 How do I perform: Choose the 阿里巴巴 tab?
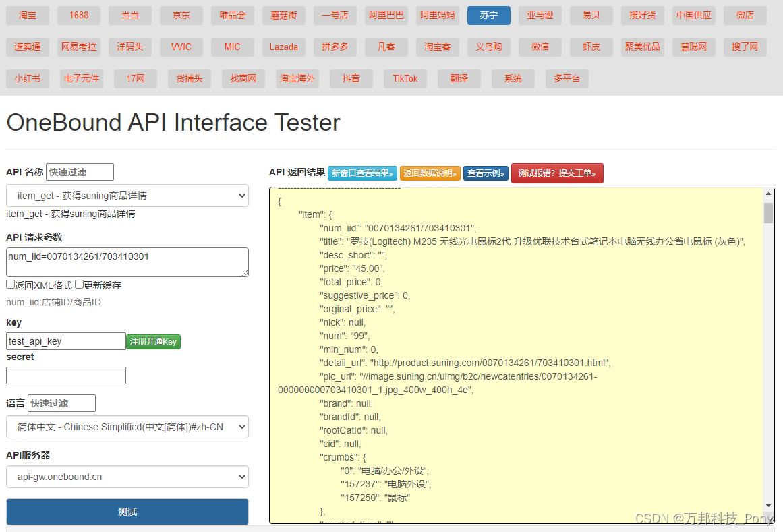(386, 16)
